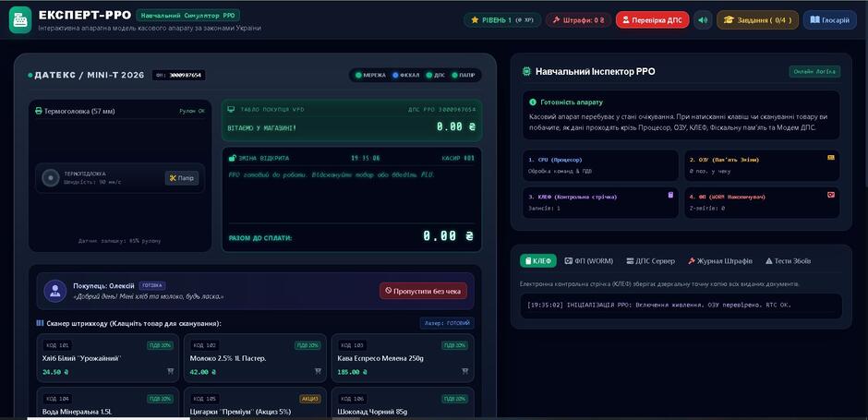Switch to the КЛЕФ tab

[538, 260]
